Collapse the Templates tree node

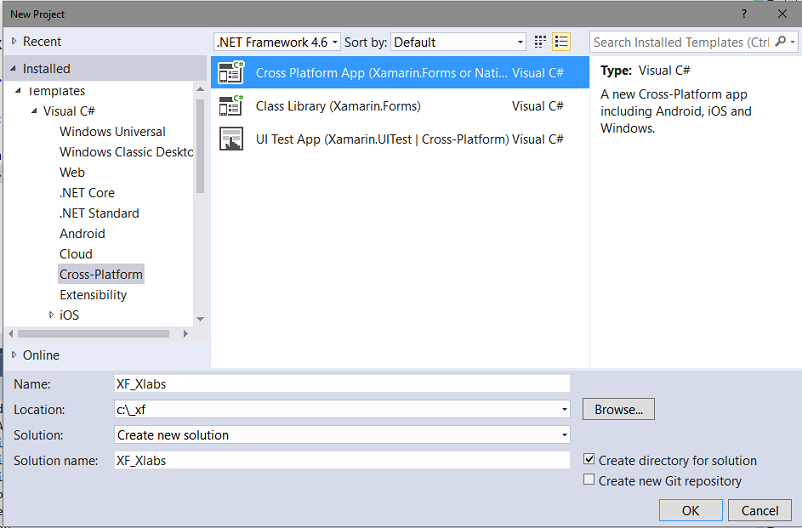coord(18,91)
